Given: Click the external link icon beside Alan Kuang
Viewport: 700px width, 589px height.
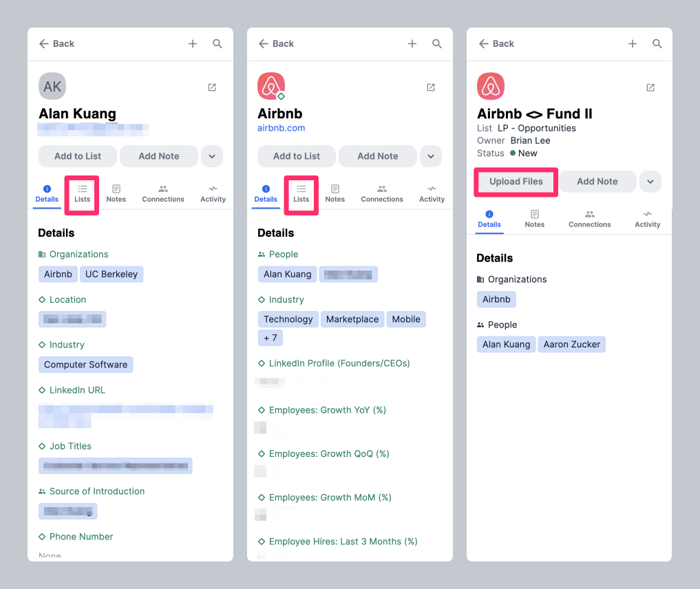Looking at the screenshot, I should (211, 87).
